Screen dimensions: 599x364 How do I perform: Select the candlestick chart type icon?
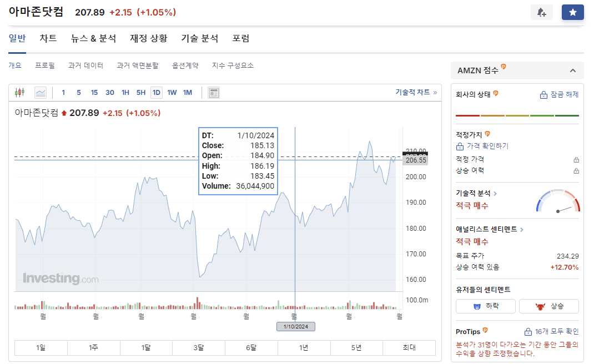point(19,92)
